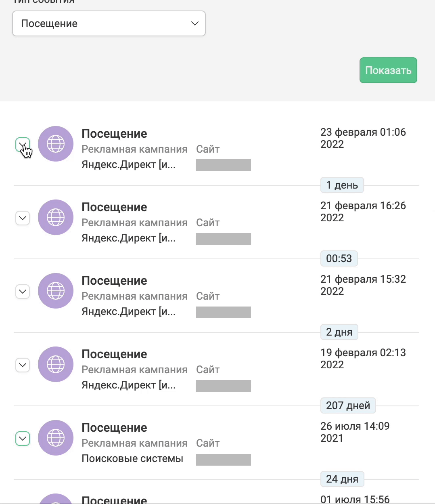Expand the 21 февраля 16:26 visit row
The height and width of the screenshot is (504, 435).
pos(23,218)
